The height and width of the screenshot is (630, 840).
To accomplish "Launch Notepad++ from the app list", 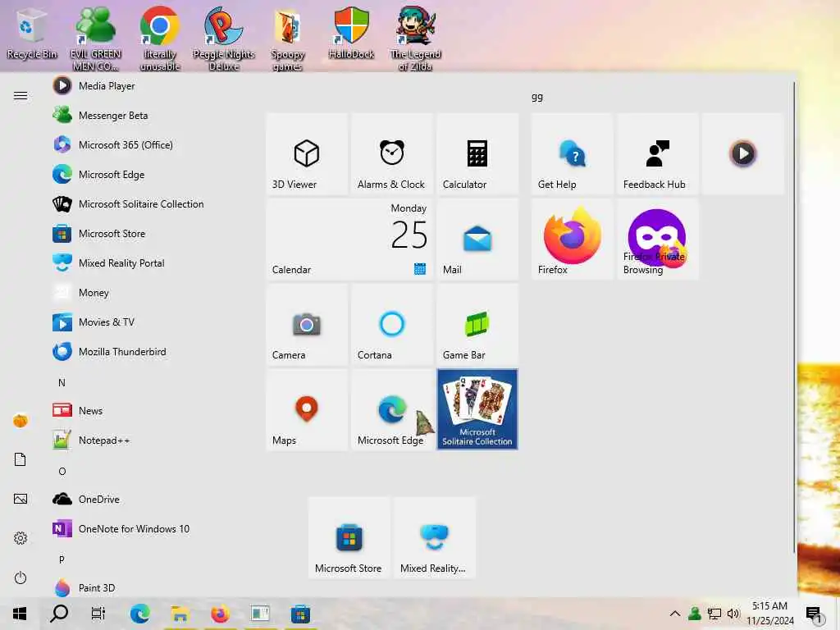I will point(150,441).
